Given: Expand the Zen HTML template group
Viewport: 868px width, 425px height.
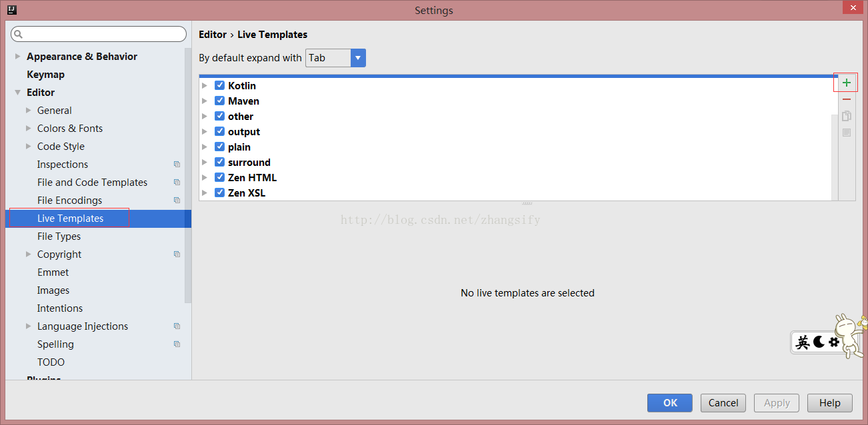Looking at the screenshot, I should coord(205,177).
